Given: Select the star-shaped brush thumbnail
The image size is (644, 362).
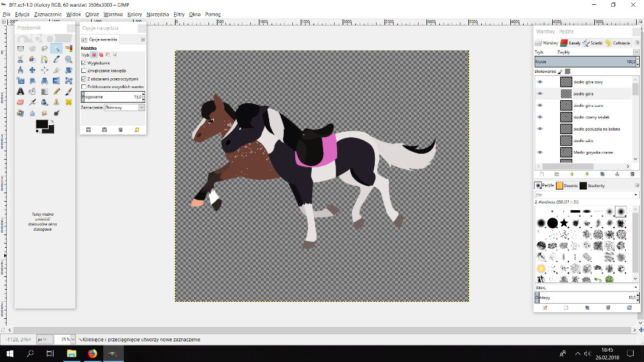Looking at the screenshot, I should tap(564, 223).
